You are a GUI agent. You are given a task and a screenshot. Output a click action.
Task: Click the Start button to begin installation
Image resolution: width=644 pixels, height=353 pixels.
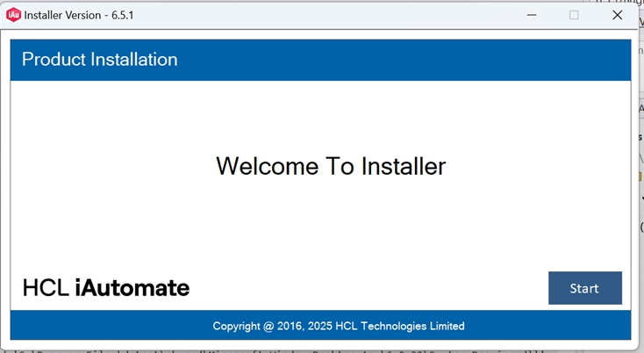coord(585,288)
